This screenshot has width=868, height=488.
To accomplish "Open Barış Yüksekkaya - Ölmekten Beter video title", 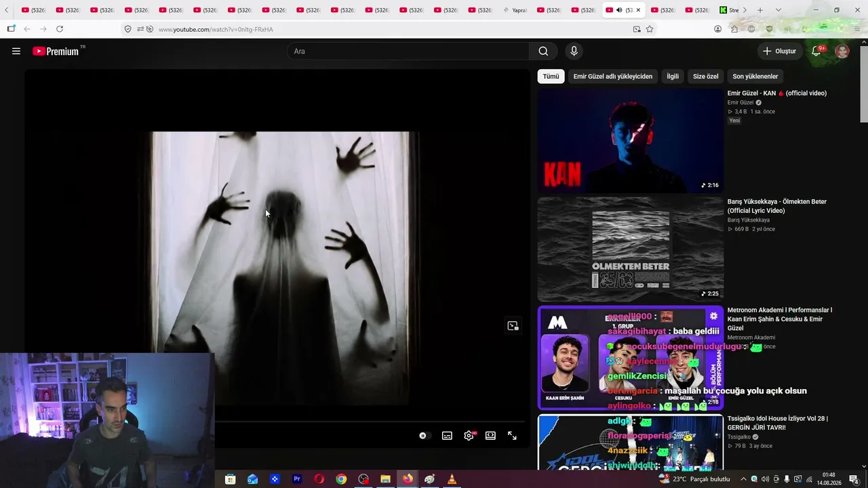I will [777, 206].
